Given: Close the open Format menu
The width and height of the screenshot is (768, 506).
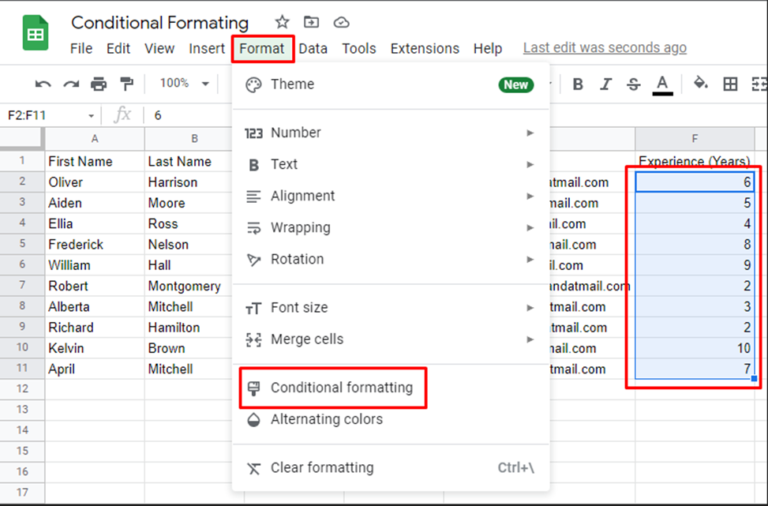Looking at the screenshot, I should 262,48.
